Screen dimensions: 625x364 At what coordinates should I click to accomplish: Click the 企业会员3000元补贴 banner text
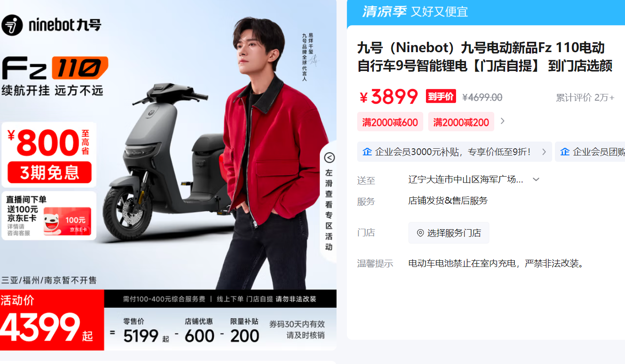click(x=453, y=152)
